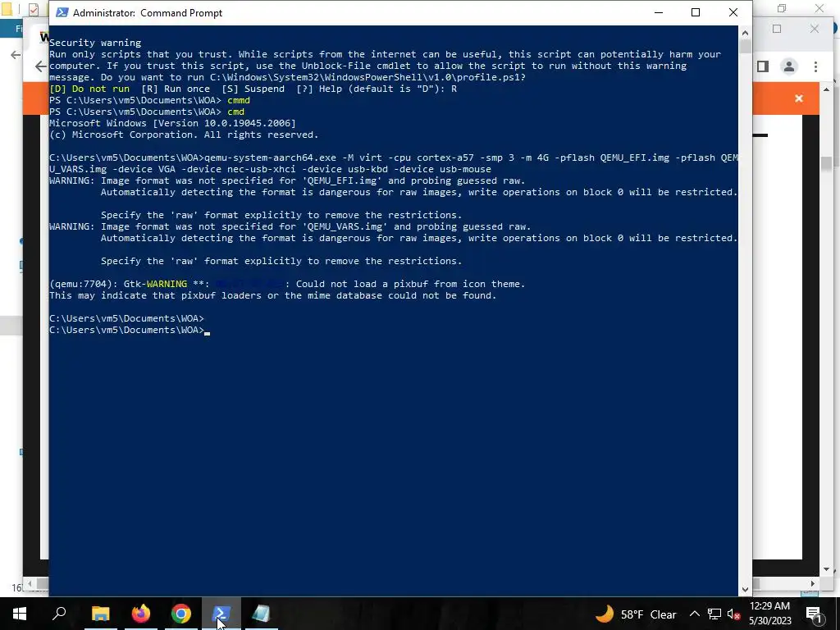The width and height of the screenshot is (840, 630).
Task: Click the '[D] Do not run' option text
Action: [x=89, y=89]
